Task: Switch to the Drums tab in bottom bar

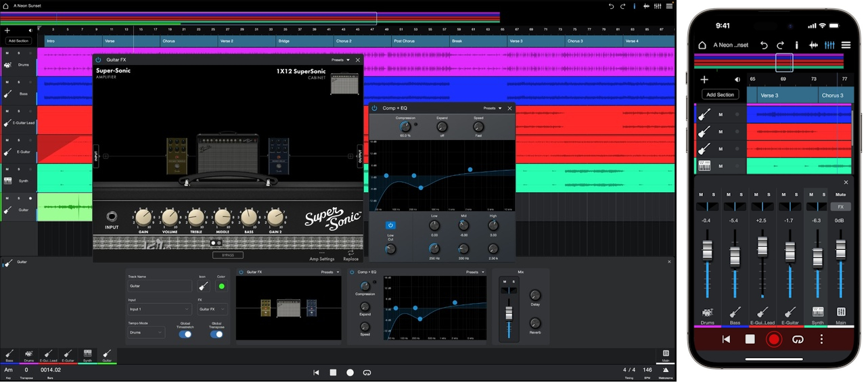Action: pos(29,355)
